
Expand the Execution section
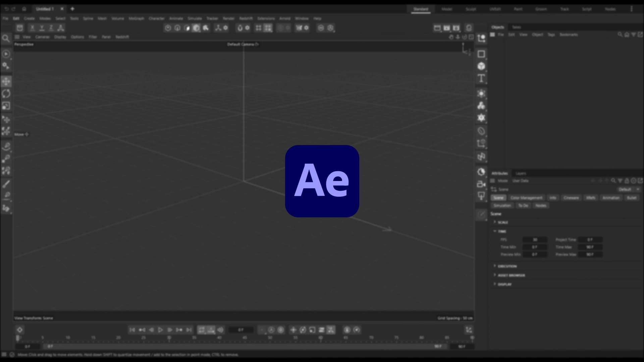(x=495, y=266)
